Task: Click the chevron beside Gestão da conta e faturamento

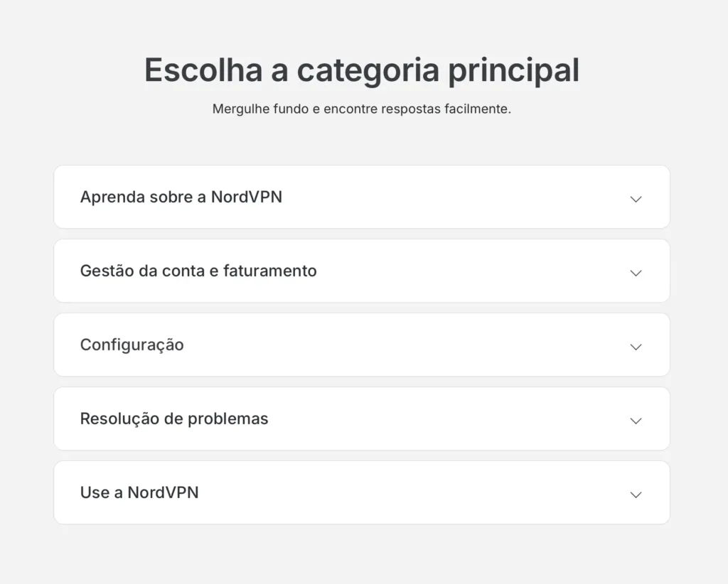Action: click(636, 273)
